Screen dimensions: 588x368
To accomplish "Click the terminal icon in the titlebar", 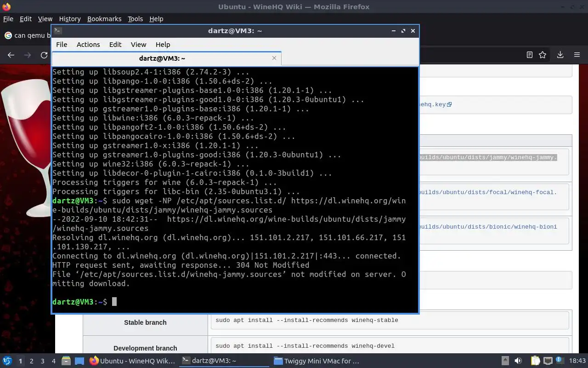I will click(58, 31).
